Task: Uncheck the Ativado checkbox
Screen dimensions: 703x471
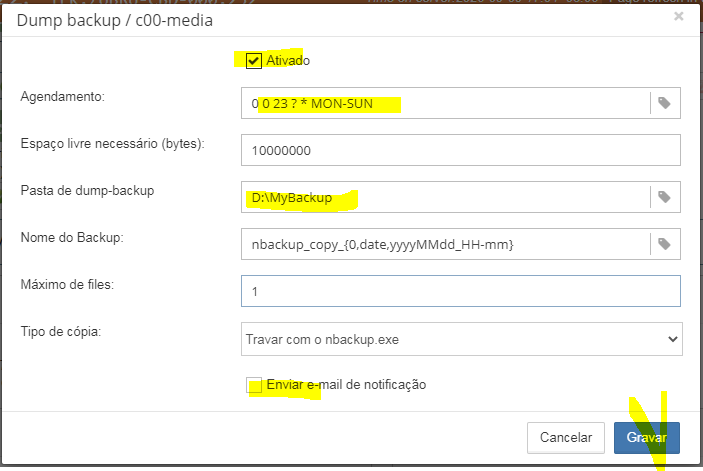Action: (254, 61)
